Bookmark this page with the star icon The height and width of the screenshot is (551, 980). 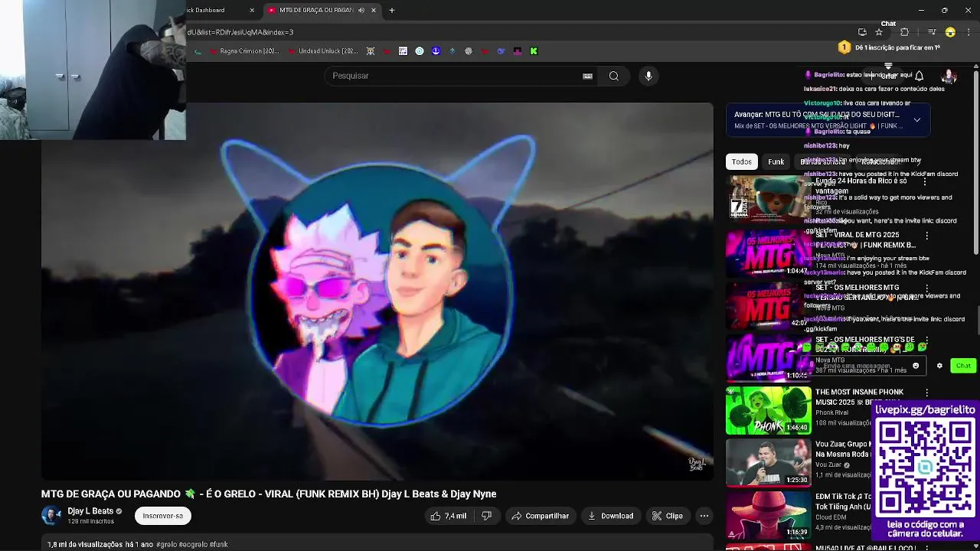(x=879, y=32)
